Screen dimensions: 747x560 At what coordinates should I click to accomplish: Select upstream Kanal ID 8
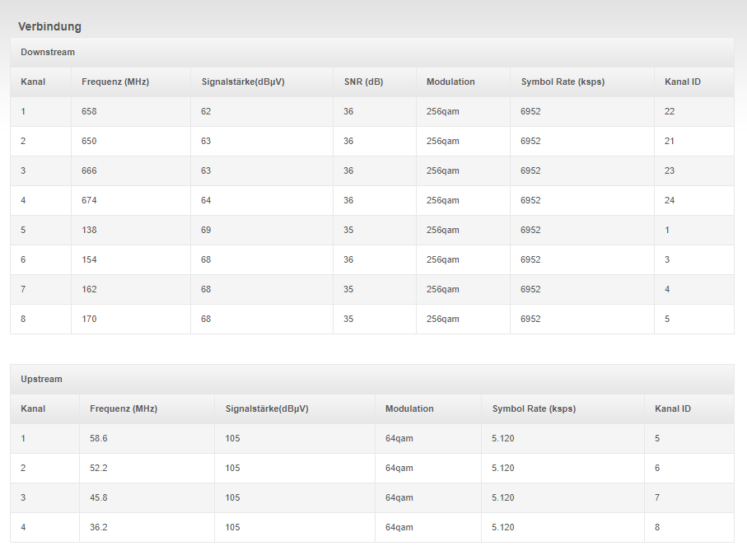[657, 527]
